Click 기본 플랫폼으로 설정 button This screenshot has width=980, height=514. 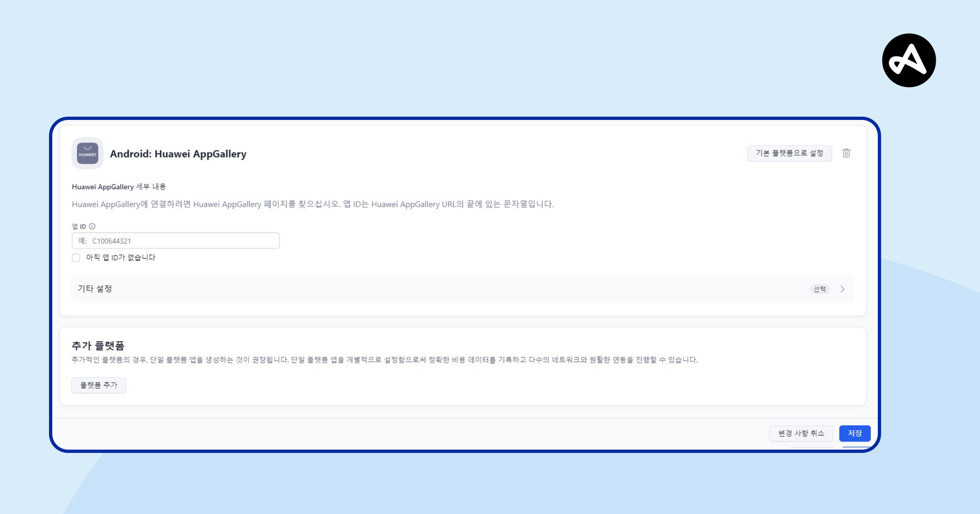tap(789, 153)
